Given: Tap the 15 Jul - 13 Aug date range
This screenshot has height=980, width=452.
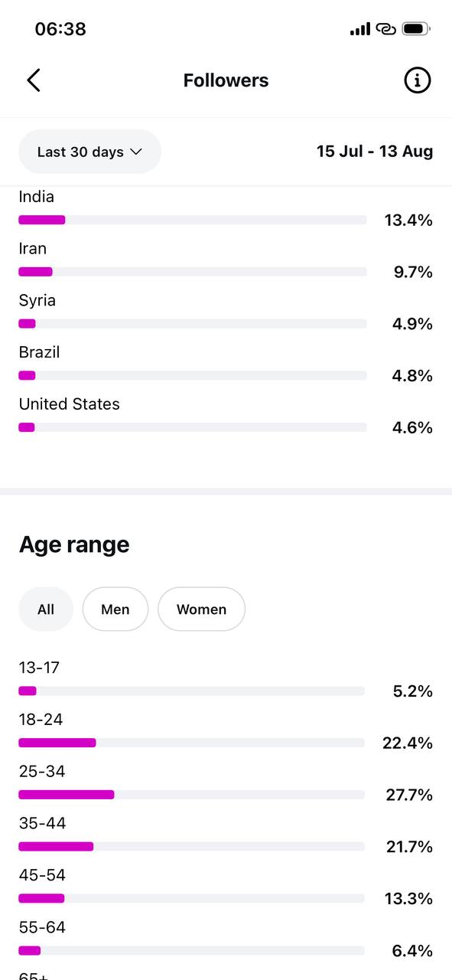Looking at the screenshot, I should 375,152.
